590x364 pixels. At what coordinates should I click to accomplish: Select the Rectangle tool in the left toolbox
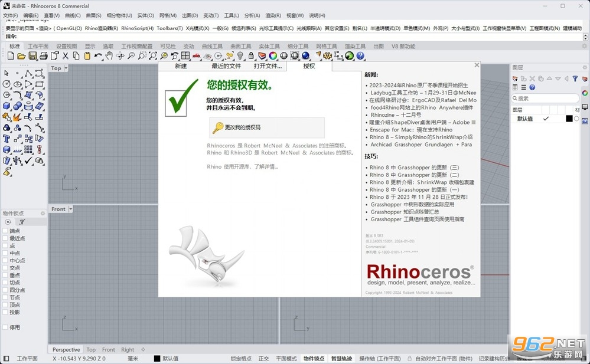[39, 84]
